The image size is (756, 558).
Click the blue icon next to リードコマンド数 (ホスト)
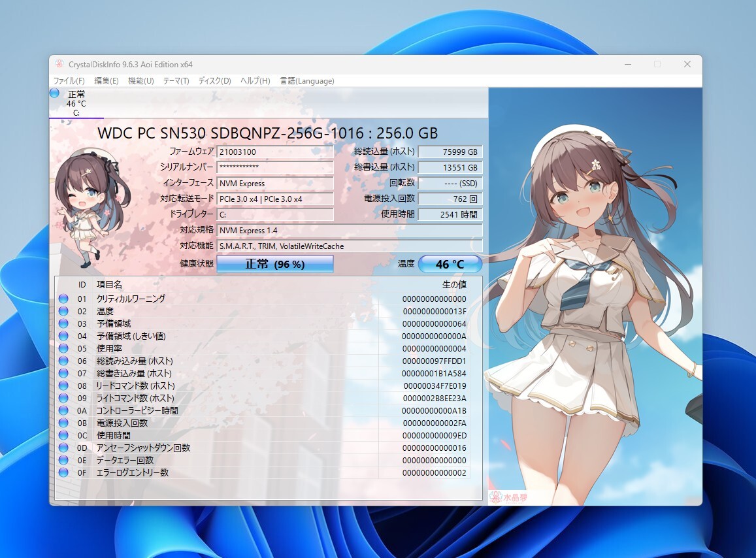click(63, 386)
